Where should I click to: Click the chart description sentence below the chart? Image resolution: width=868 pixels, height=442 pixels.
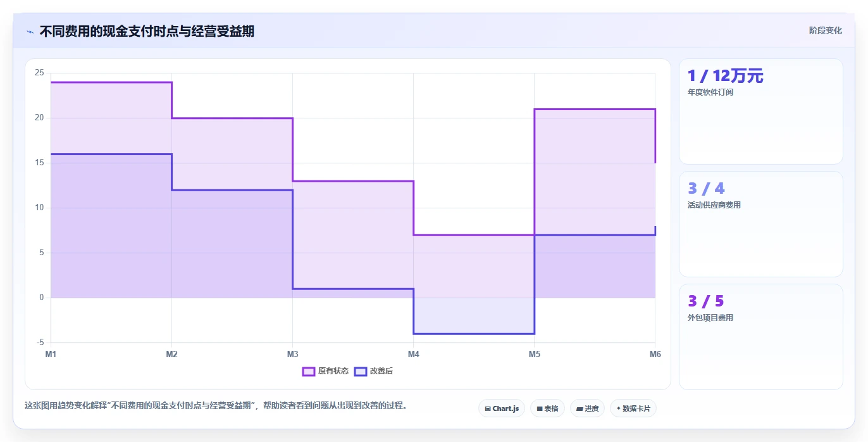point(216,405)
